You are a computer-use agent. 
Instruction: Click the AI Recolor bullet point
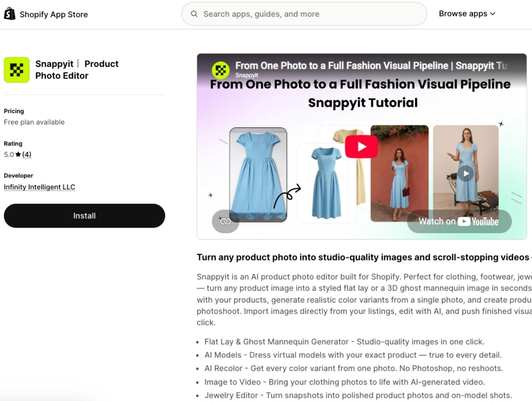(354, 368)
